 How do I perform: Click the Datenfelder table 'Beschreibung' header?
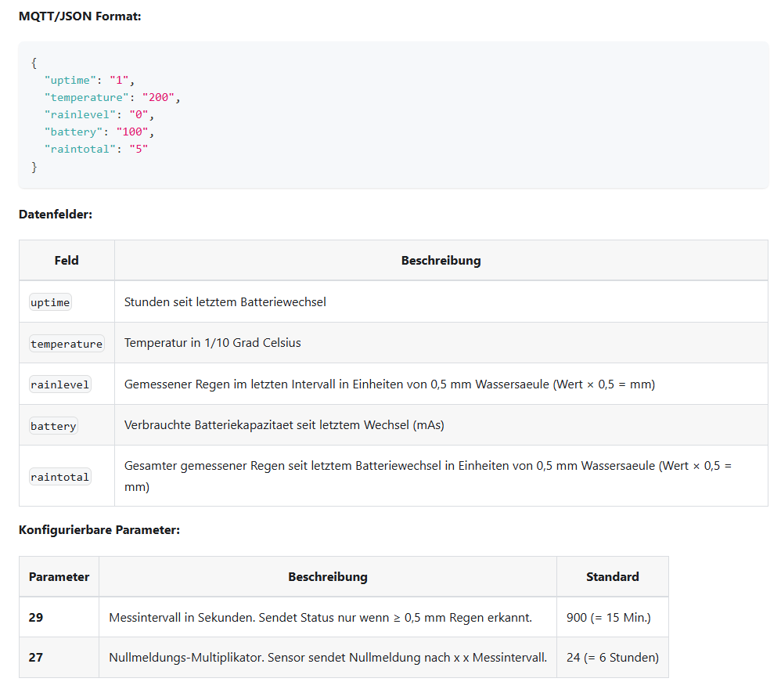[x=441, y=261]
